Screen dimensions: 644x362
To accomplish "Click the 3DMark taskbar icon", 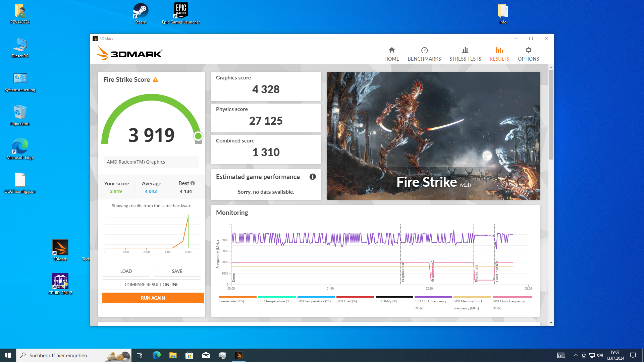I will pyautogui.click(x=238, y=355).
